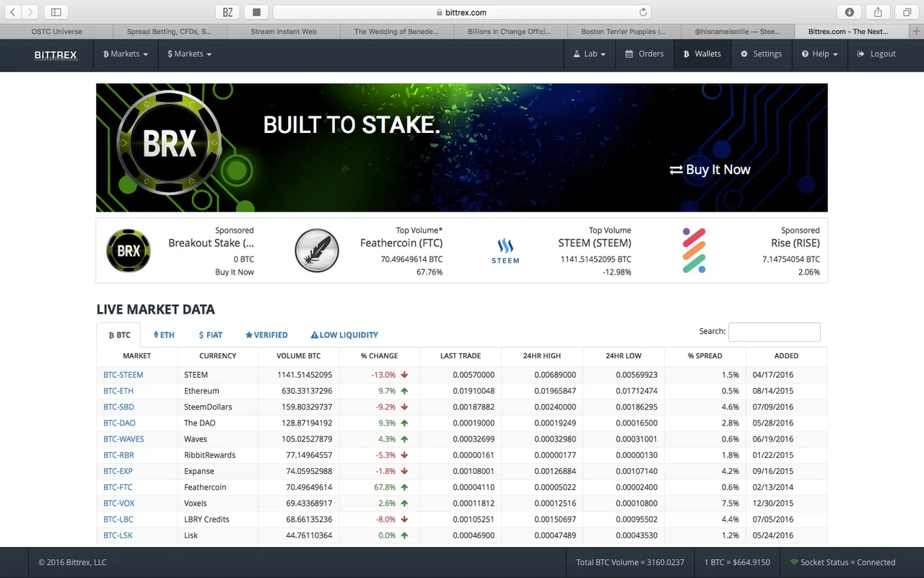Open the Dollar Markets dropdown
Screen dimensions: 924x578
click(x=189, y=54)
